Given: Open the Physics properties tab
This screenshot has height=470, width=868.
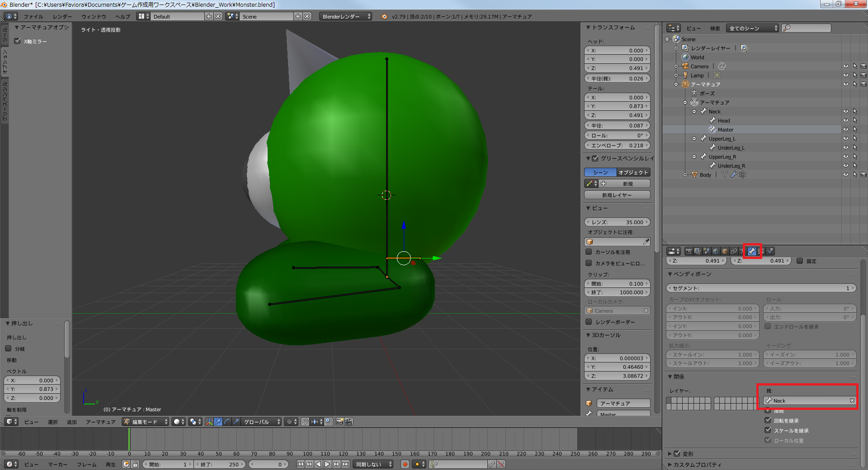Looking at the screenshot, I should click(770, 251).
